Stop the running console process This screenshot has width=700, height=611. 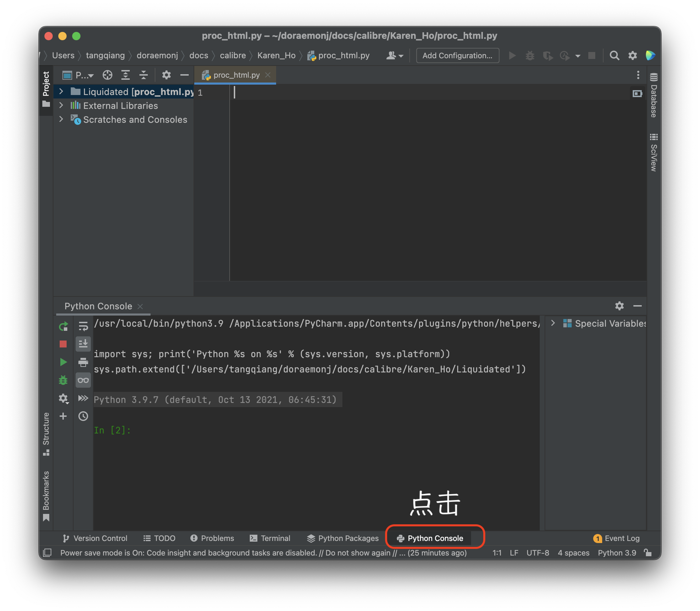click(x=63, y=344)
